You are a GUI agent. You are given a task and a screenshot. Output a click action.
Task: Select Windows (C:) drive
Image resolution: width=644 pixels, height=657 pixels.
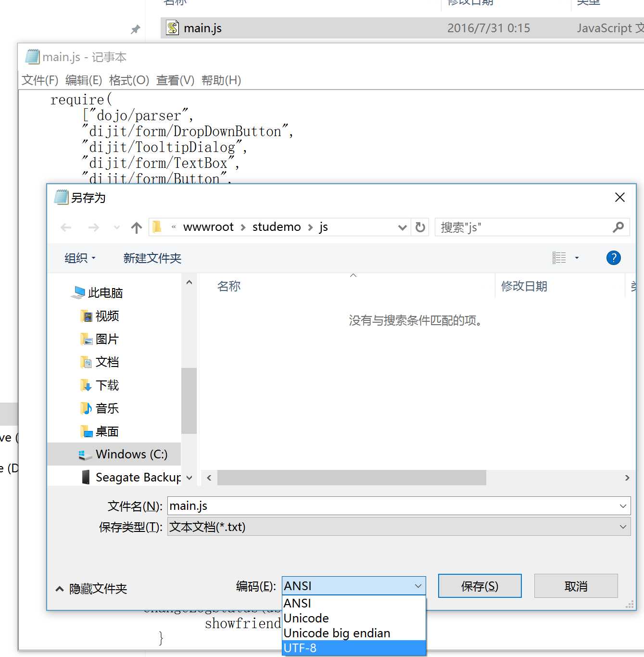click(x=114, y=454)
